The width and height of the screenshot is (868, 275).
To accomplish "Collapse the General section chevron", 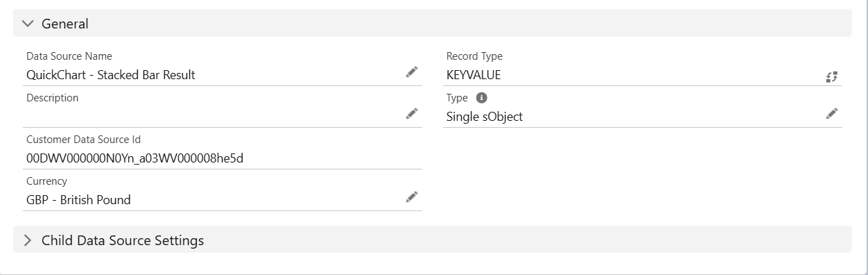I will tap(28, 24).
